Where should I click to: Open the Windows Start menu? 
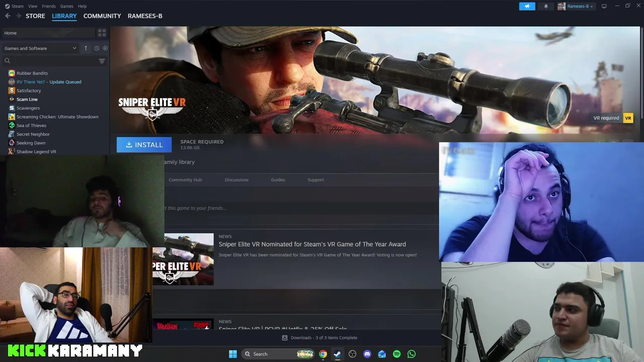(233, 354)
